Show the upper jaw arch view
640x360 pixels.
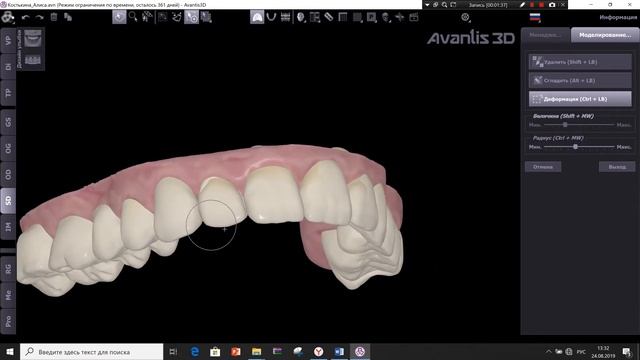coord(257,17)
